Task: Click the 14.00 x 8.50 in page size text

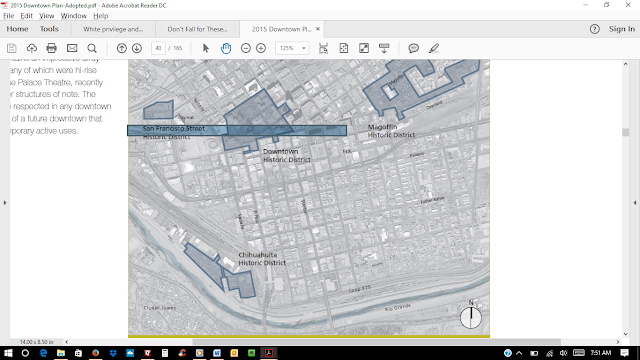Action: pos(37,342)
